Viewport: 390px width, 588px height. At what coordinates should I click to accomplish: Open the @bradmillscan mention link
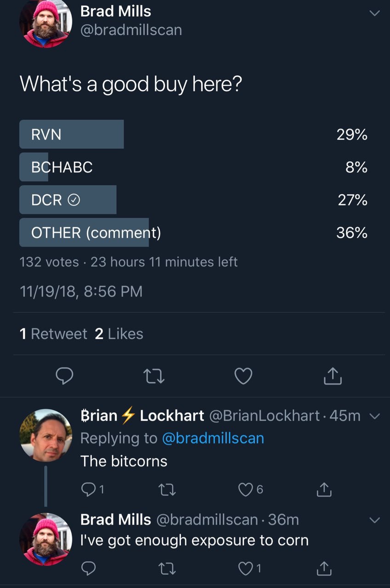213,438
